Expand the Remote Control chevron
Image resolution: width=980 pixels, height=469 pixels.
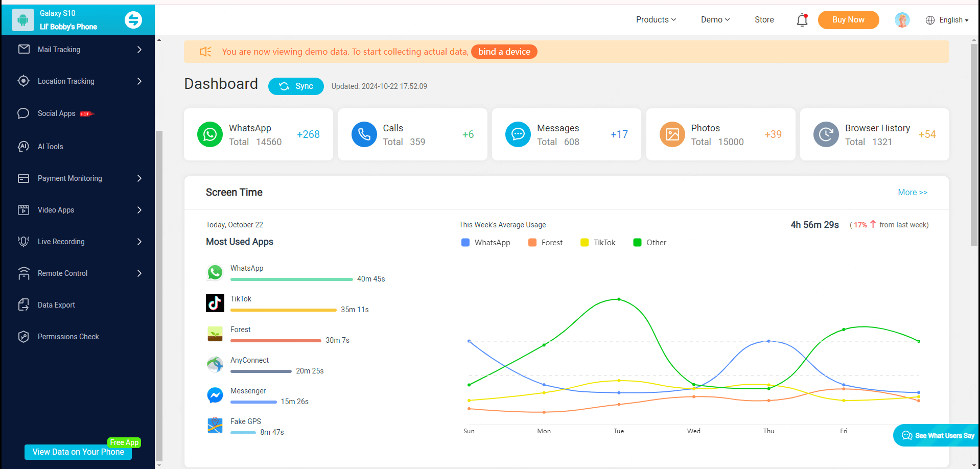click(x=139, y=273)
